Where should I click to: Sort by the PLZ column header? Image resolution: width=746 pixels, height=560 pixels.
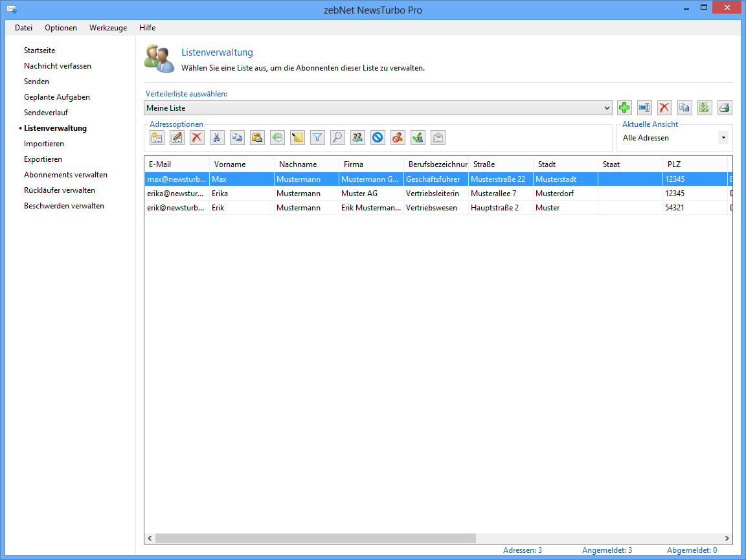pos(695,164)
